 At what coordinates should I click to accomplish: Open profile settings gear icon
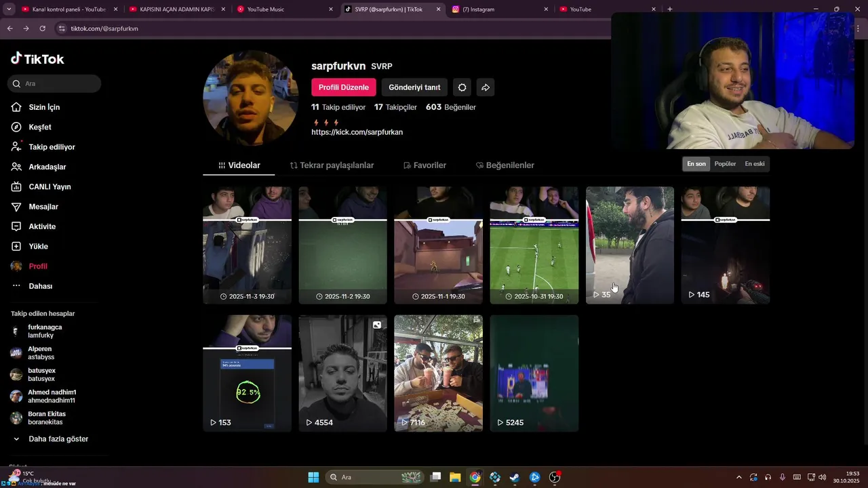pyautogui.click(x=462, y=87)
